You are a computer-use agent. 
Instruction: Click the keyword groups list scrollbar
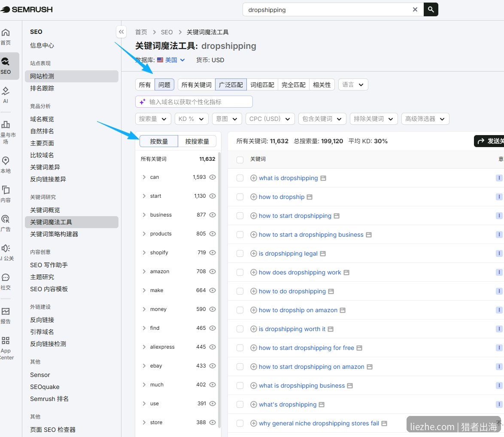pyautogui.click(x=219, y=289)
